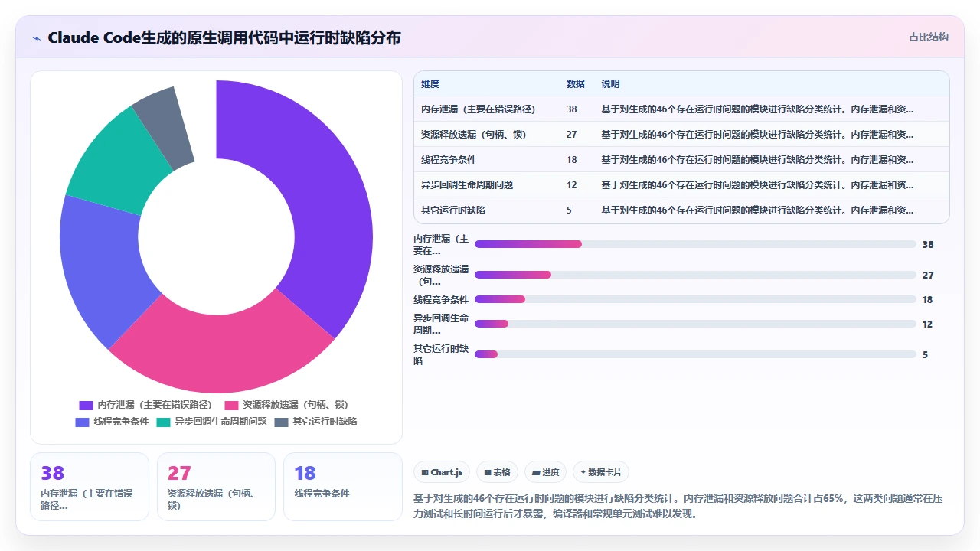This screenshot has height=551, width=980.
Task: Click value 18 in the table
Action: click(572, 159)
